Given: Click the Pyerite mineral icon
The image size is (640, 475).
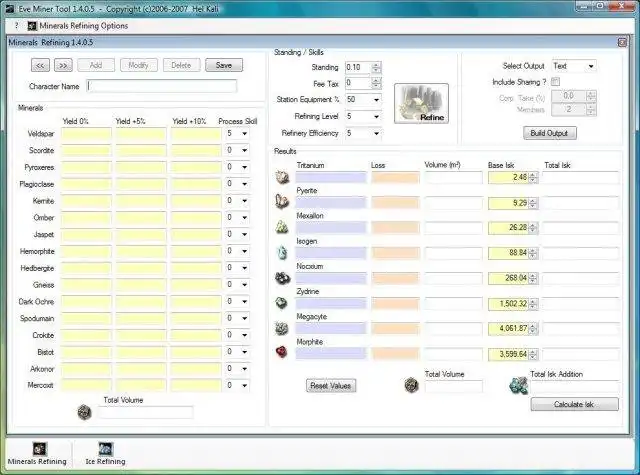Looking at the screenshot, I should click(282, 201).
